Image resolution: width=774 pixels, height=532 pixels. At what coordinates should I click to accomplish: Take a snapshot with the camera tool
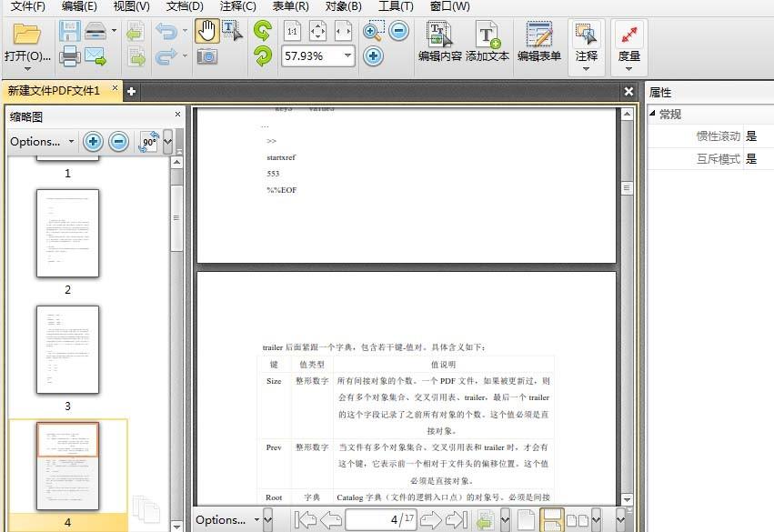pyautogui.click(x=208, y=55)
